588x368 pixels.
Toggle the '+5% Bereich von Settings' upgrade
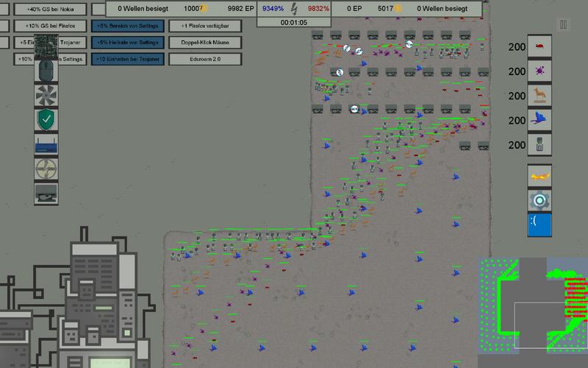(127, 26)
